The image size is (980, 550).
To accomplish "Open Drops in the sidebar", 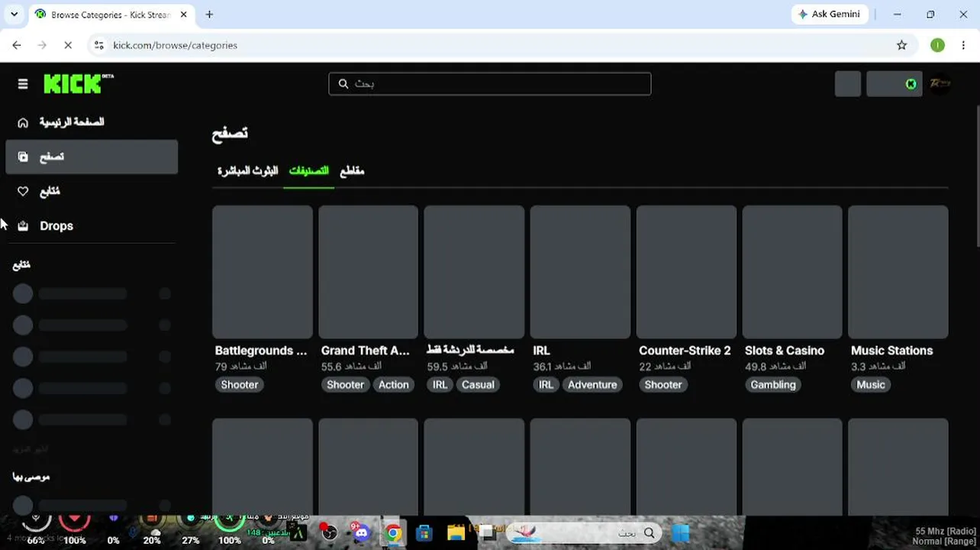I will [x=92, y=225].
